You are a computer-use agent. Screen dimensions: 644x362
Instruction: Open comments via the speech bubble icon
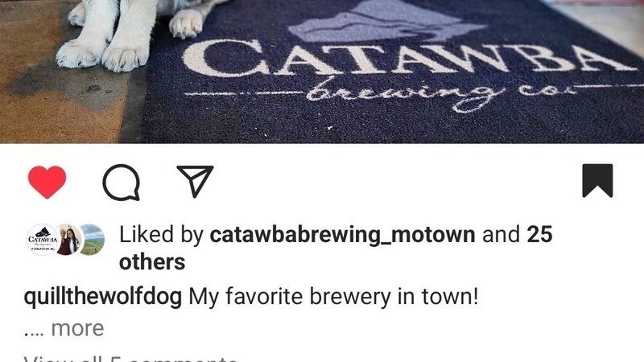pyautogui.click(x=122, y=182)
